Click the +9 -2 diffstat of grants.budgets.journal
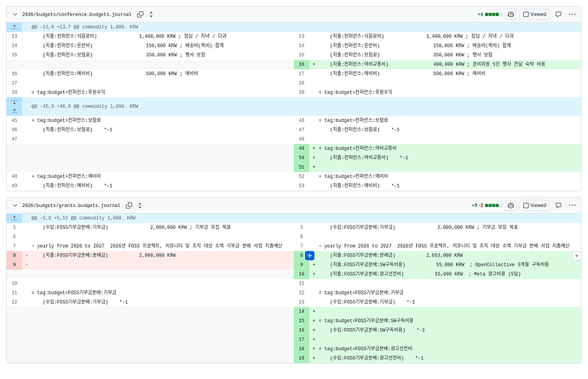This screenshot has width=588, height=379. pos(487,205)
